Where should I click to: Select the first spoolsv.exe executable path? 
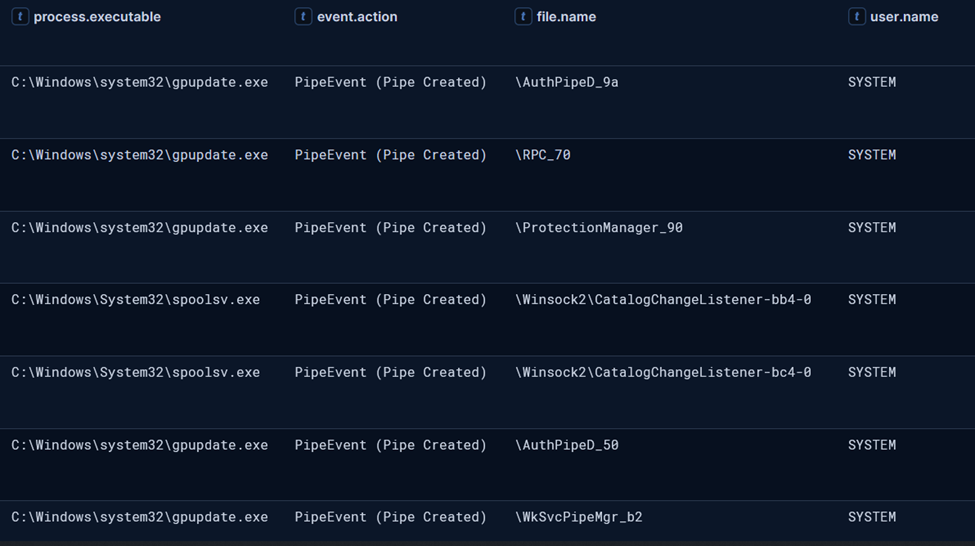pyautogui.click(x=136, y=300)
